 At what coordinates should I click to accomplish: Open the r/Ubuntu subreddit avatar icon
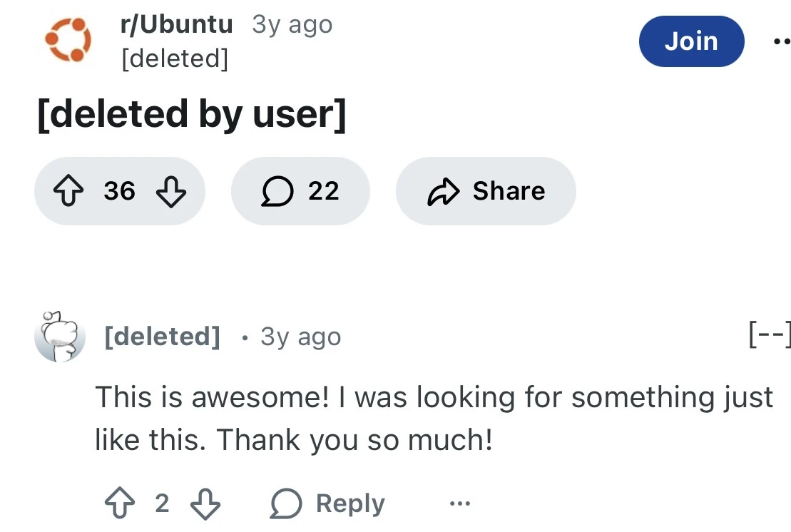tap(68, 40)
